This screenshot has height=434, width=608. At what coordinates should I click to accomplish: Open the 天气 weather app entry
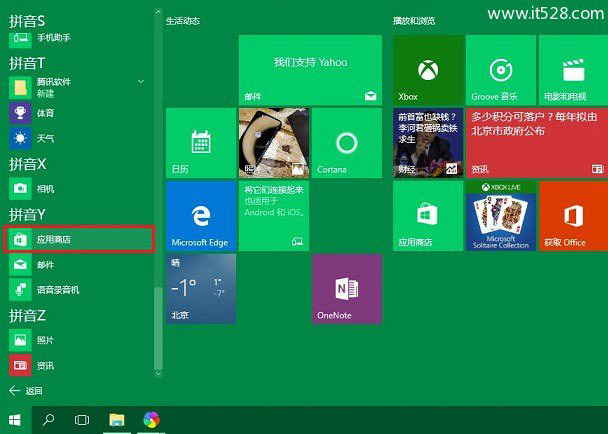[78, 138]
